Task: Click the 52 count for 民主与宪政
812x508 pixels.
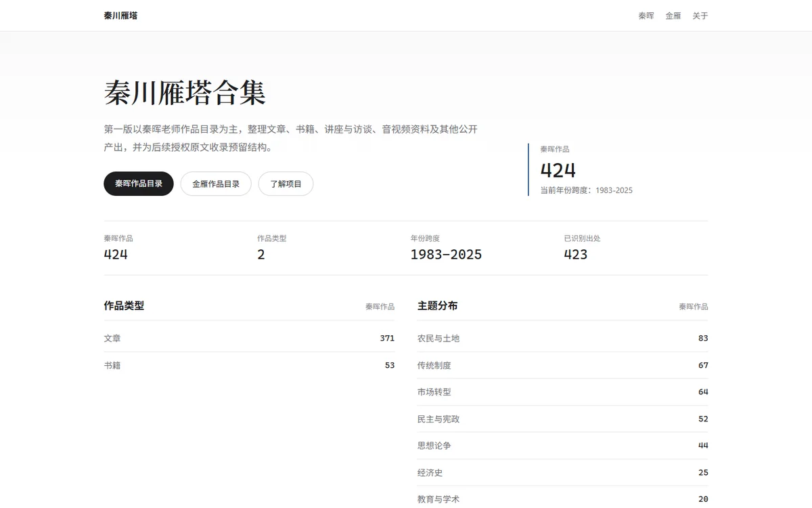Action: point(703,419)
